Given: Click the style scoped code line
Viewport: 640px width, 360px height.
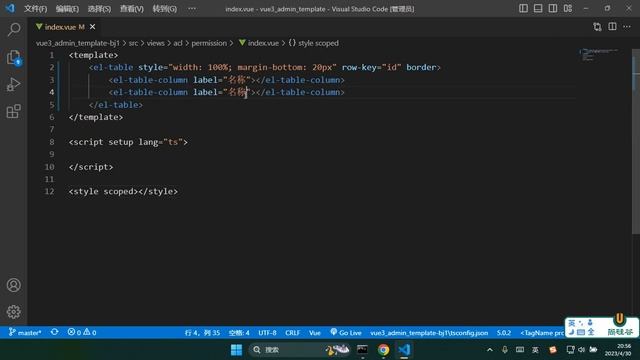Looking at the screenshot, I should [x=123, y=191].
